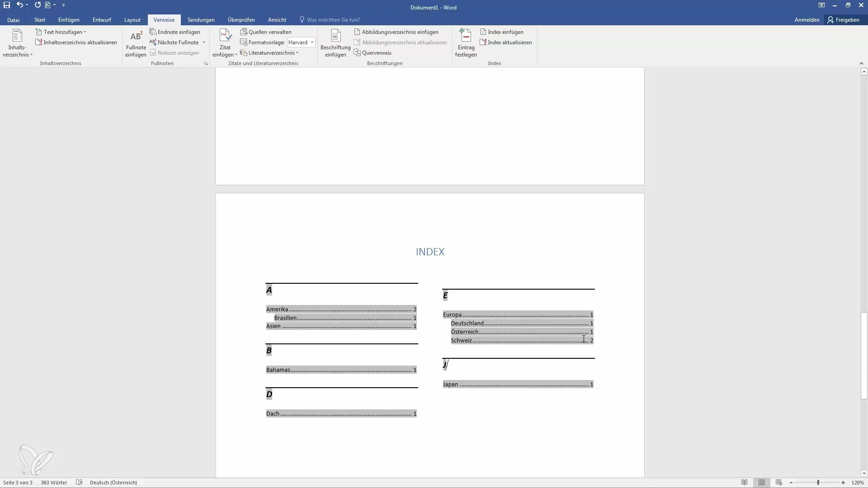Click the Asien index entry

point(341,326)
